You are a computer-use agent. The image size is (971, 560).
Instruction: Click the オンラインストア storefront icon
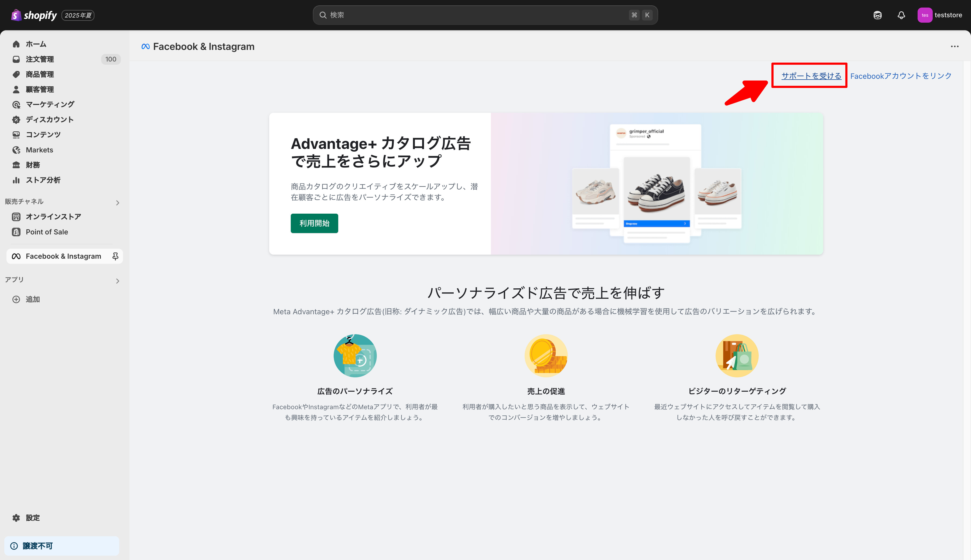click(16, 217)
